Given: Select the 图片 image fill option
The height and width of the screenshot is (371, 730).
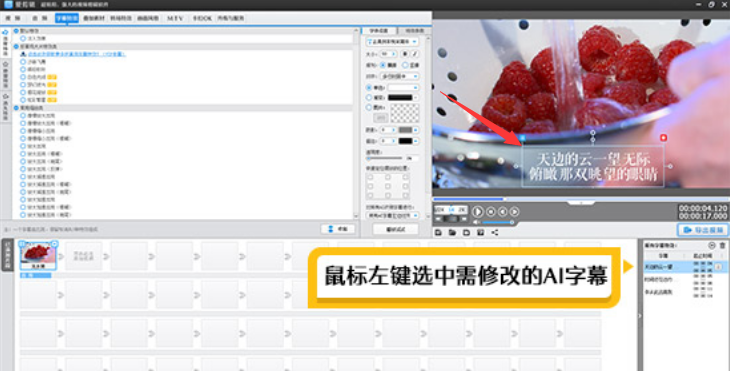Looking at the screenshot, I should 369,108.
